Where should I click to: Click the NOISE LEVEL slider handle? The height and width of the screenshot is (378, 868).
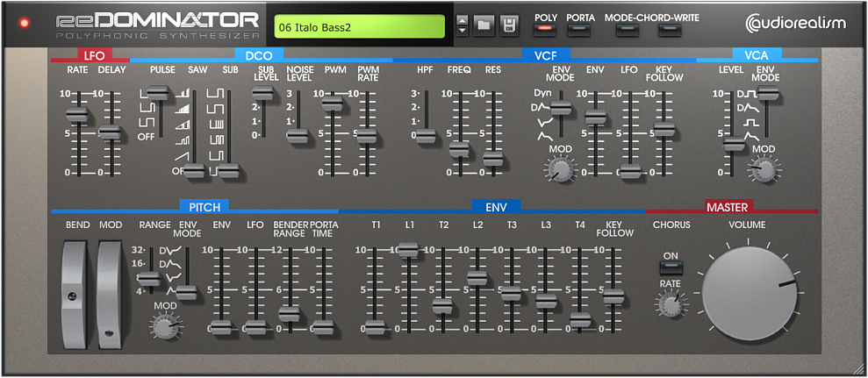click(x=298, y=136)
